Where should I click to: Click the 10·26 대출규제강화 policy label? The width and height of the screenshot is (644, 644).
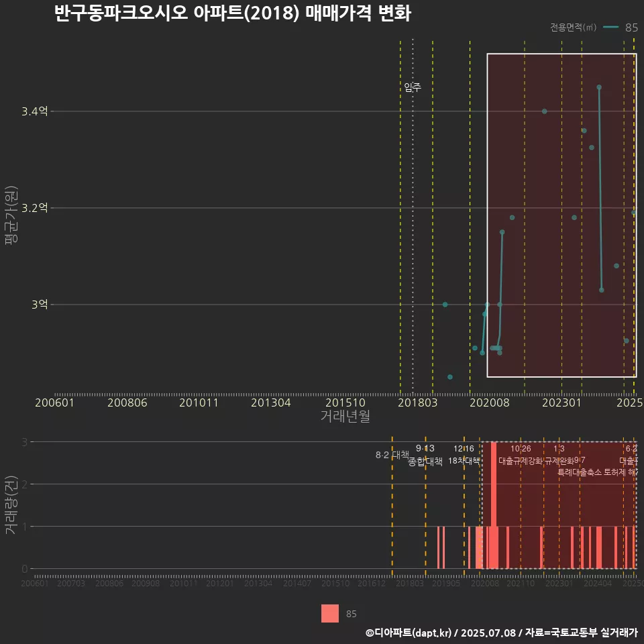click(521, 455)
